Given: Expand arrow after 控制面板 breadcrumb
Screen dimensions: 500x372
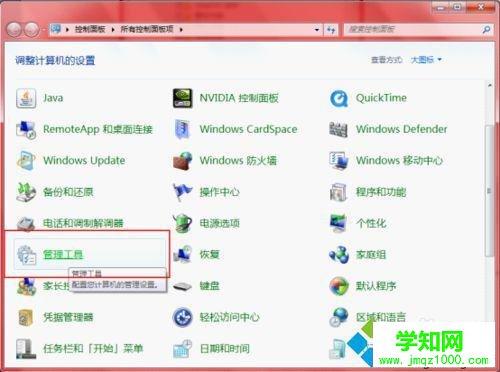Looking at the screenshot, I should tap(113, 30).
